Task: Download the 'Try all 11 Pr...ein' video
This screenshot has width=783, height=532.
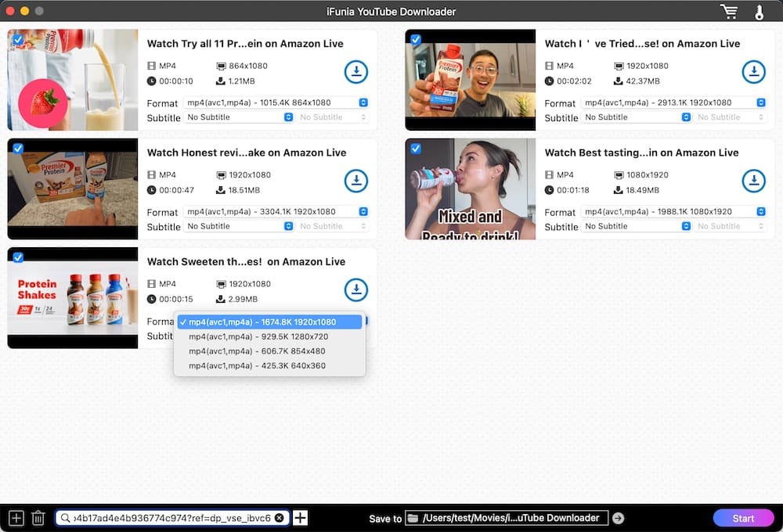Action: click(356, 72)
